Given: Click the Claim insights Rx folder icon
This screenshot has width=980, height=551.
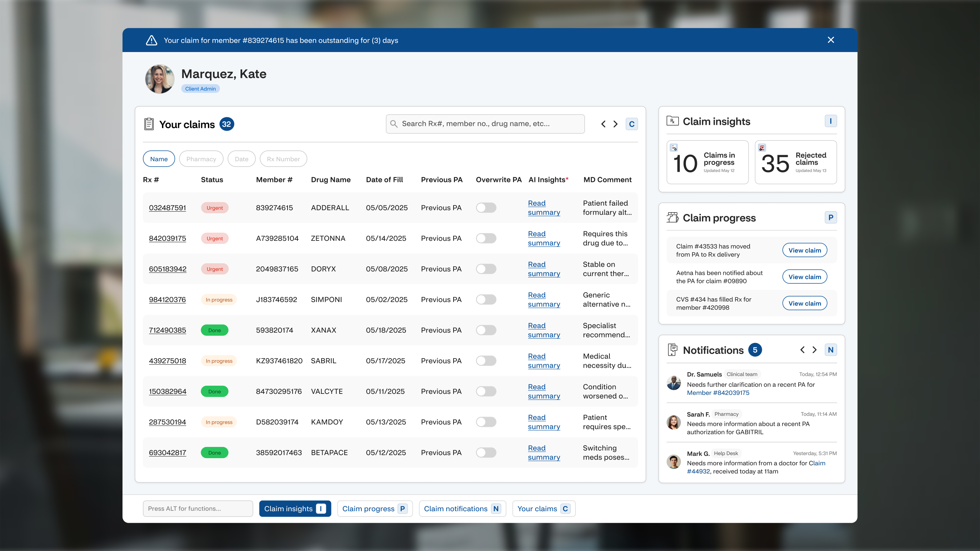Looking at the screenshot, I should (672, 121).
